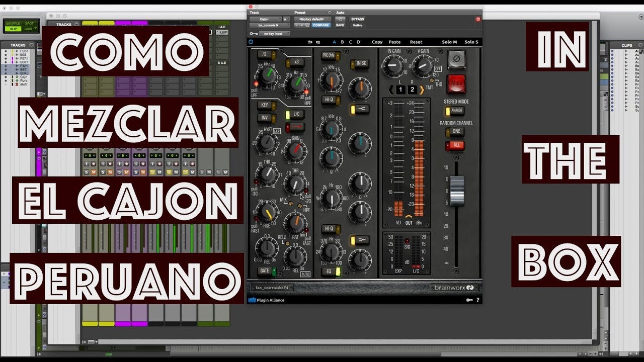Toggle the upper HI-Q switch
The image size is (644, 362).
330,100
